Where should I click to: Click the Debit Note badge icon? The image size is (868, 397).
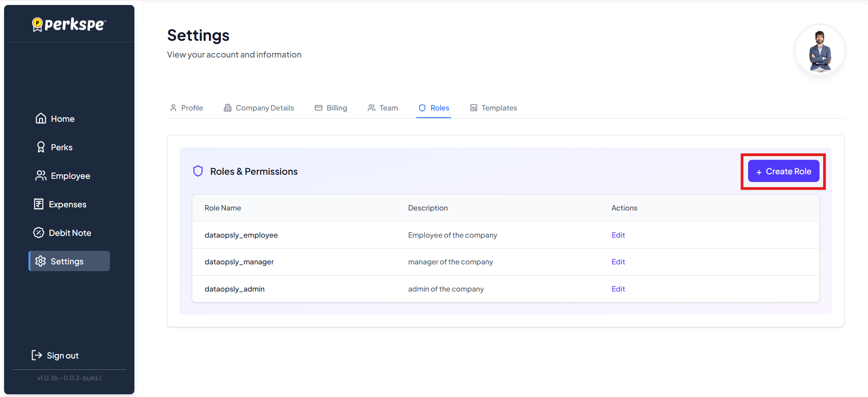coord(39,233)
